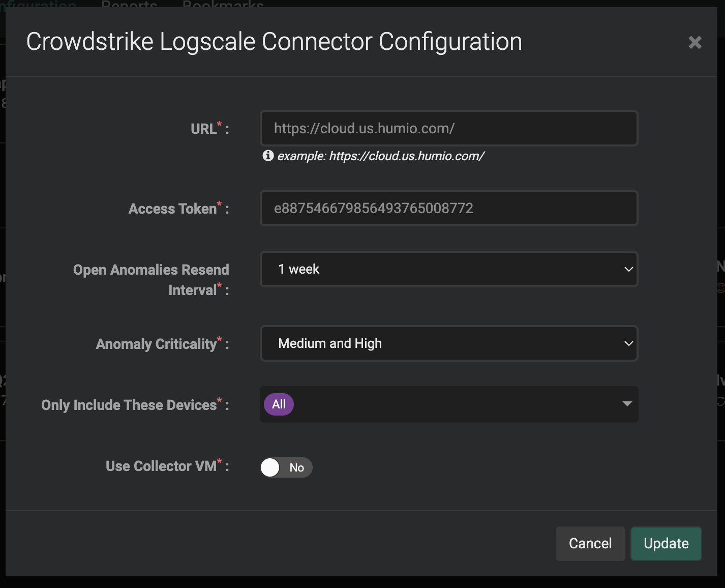725x588 pixels.
Task: Switch to the Reports tab in background
Action: tap(129, 4)
